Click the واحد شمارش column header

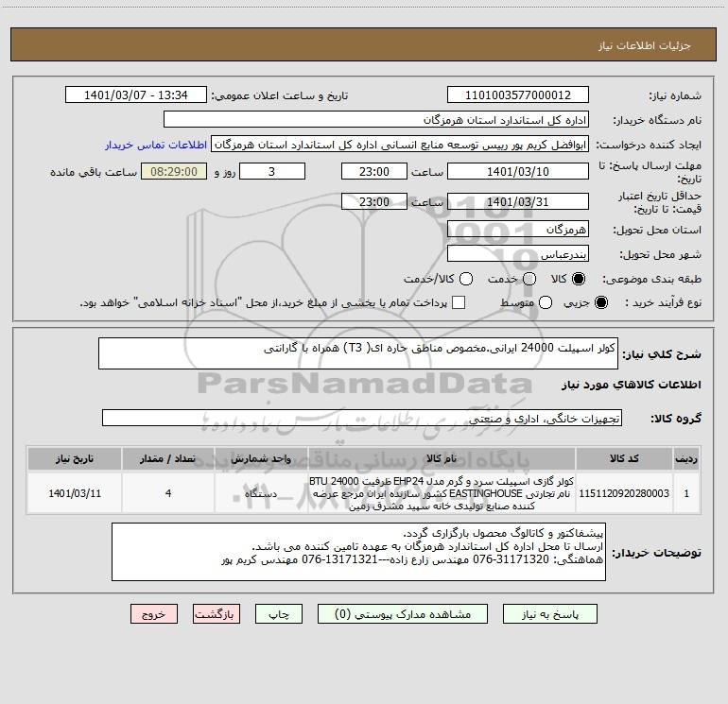click(x=261, y=459)
